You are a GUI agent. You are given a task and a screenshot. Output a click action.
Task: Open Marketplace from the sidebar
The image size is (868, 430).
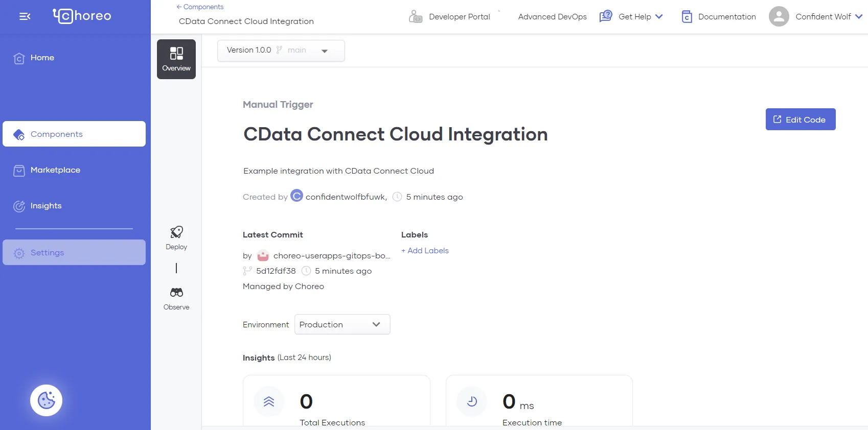[x=55, y=170]
